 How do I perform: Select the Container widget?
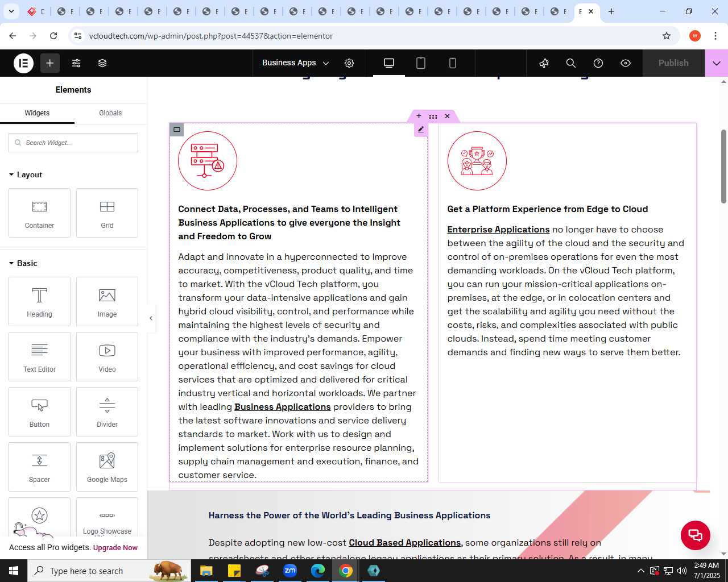39,213
